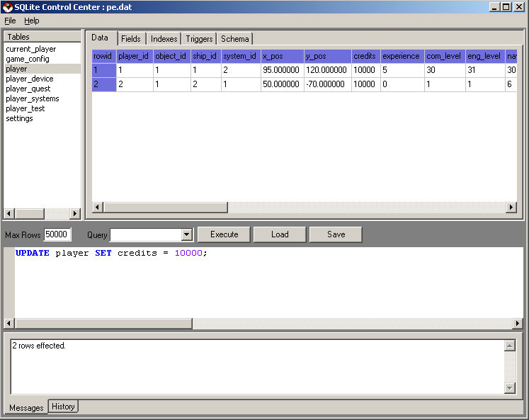The width and height of the screenshot is (529, 420).
Task: Click the SQLite app icon in title bar
Action: (8, 6)
